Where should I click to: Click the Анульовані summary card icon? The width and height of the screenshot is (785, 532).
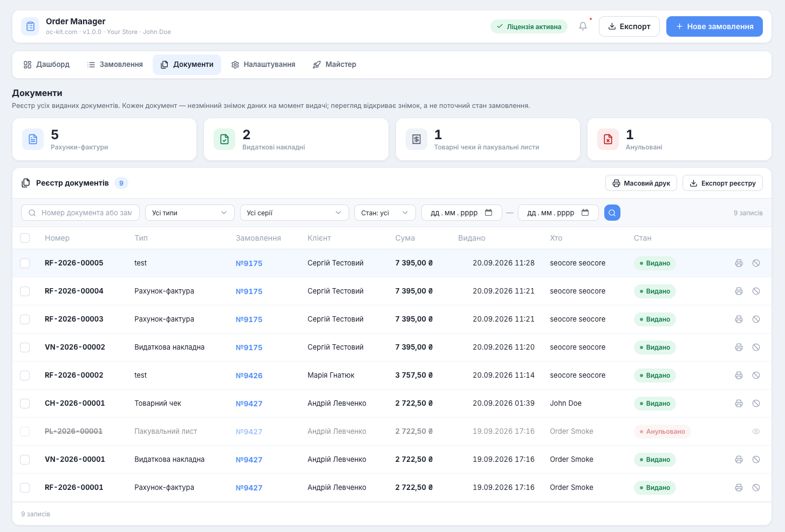[x=608, y=139]
